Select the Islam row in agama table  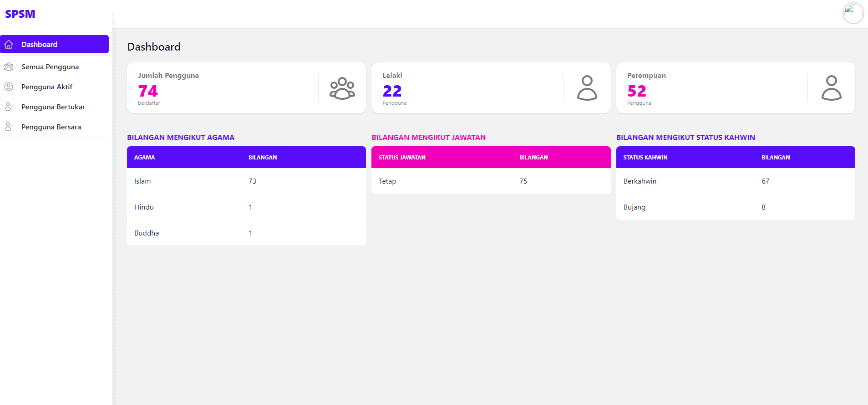pos(246,181)
